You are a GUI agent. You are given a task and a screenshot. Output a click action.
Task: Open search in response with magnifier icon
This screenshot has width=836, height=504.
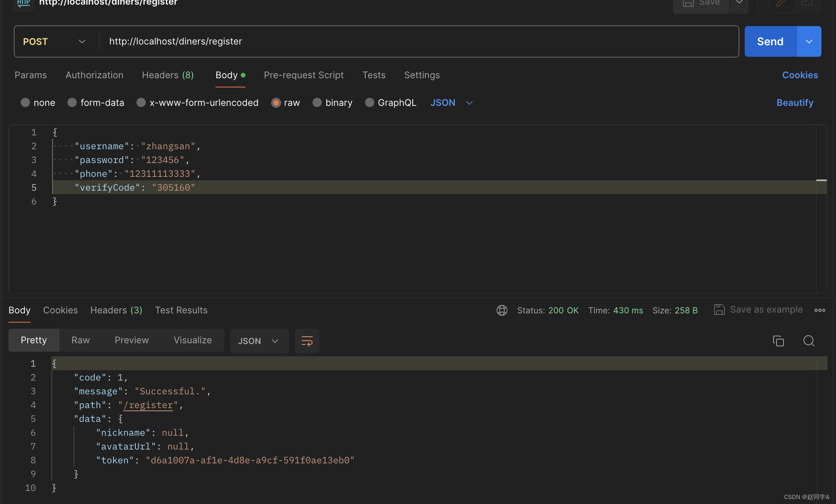(809, 341)
